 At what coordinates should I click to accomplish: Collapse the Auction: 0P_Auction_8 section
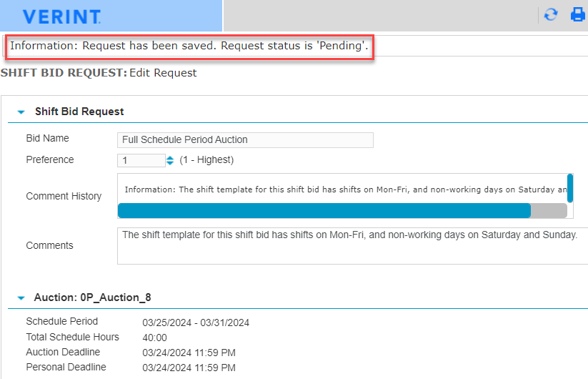[x=21, y=297]
